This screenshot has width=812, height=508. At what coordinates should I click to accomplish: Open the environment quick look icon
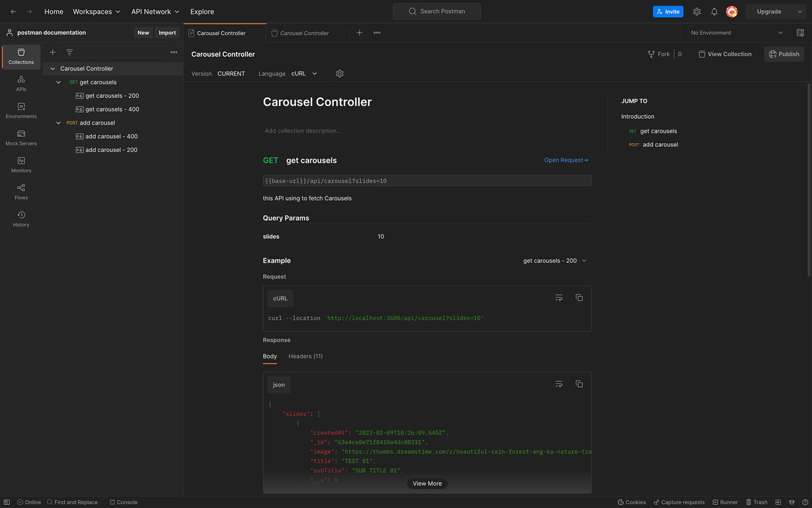(800, 32)
